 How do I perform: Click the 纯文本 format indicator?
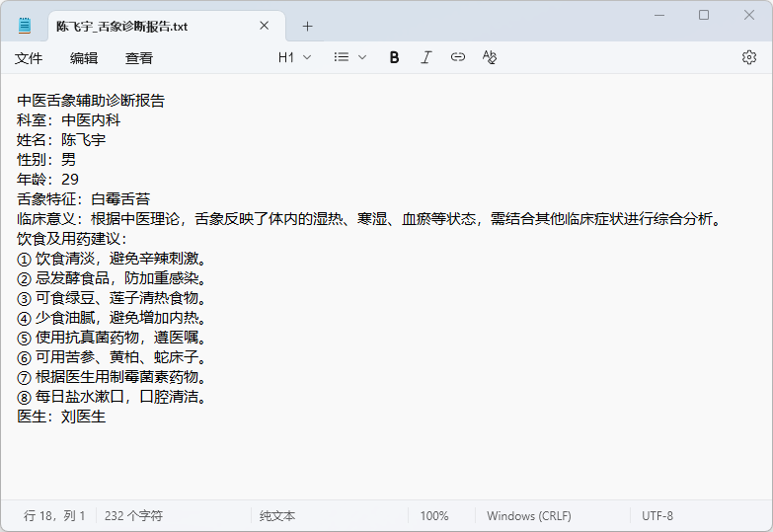(x=277, y=515)
